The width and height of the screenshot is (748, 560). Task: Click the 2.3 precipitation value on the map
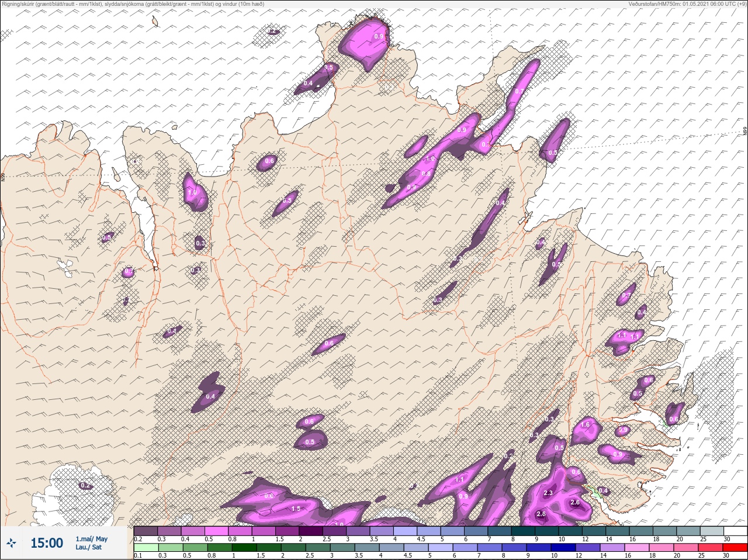tap(548, 493)
